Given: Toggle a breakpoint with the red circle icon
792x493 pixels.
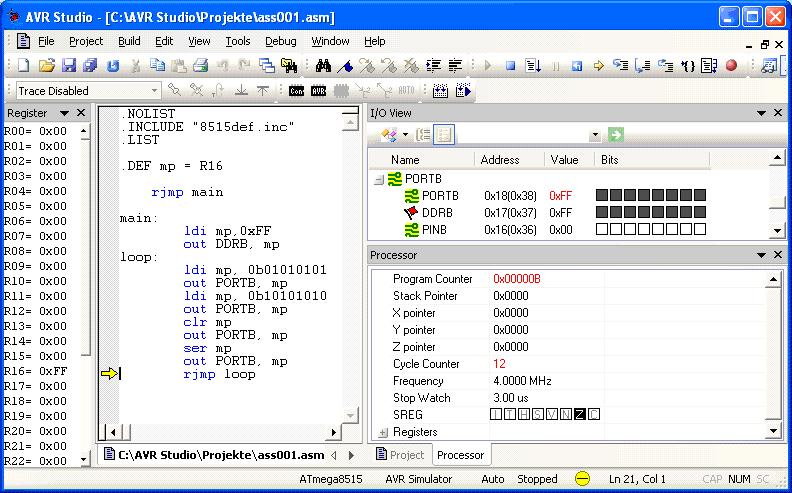Looking at the screenshot, I should [731, 66].
